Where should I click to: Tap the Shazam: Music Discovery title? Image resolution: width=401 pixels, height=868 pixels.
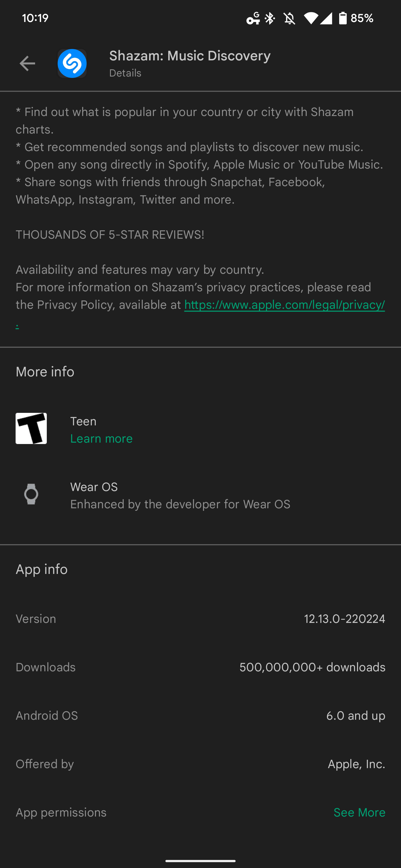pyautogui.click(x=190, y=56)
